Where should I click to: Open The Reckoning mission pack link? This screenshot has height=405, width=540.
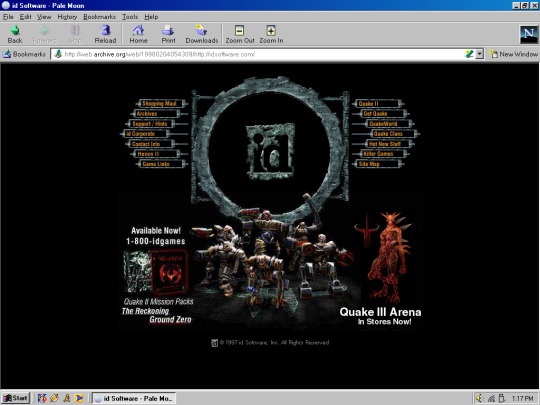145,311
